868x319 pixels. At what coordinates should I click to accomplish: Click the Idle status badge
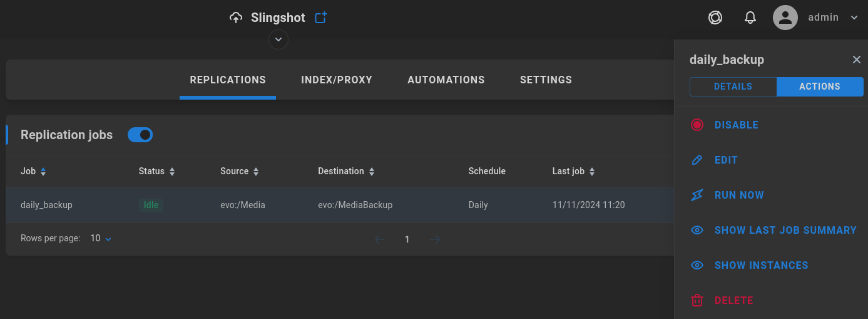coord(151,205)
